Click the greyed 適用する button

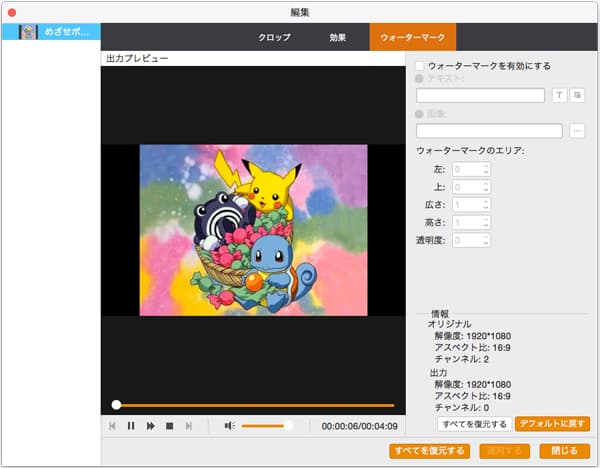click(504, 451)
